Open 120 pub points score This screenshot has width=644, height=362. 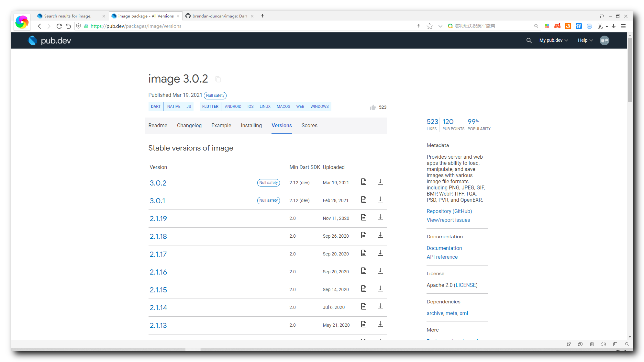click(x=453, y=124)
